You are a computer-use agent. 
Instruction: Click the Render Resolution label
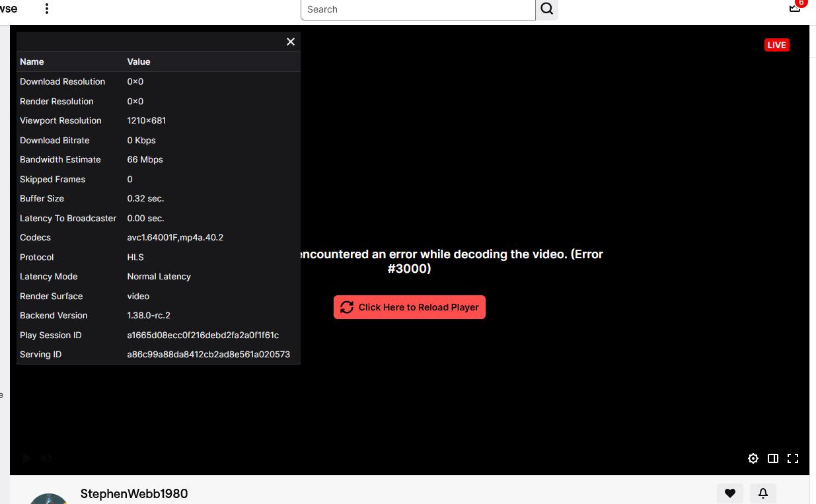click(57, 101)
